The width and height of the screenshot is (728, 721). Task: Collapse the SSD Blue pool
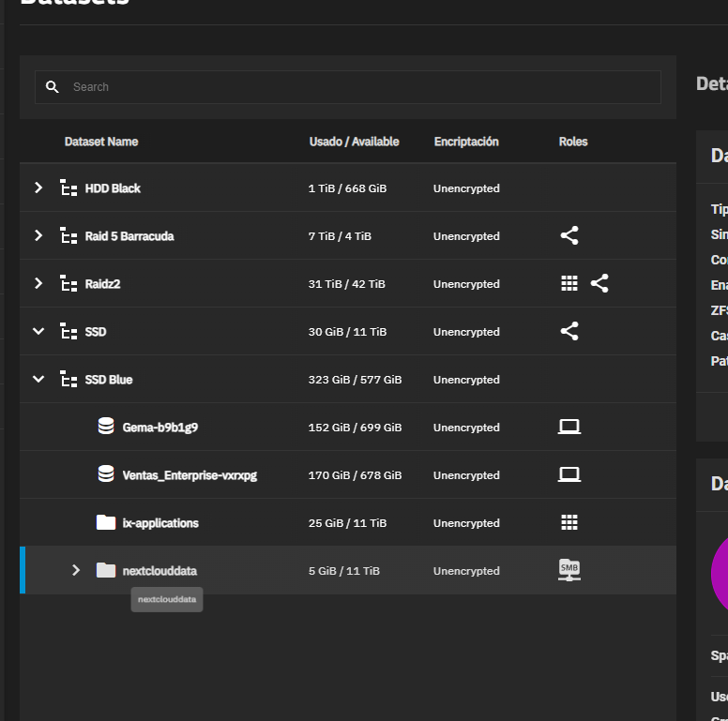coord(38,379)
